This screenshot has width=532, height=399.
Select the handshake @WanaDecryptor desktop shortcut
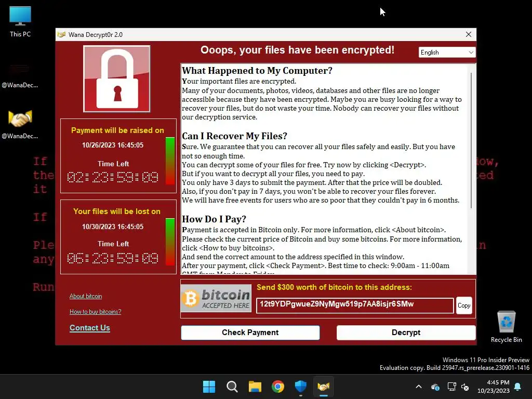point(20,125)
